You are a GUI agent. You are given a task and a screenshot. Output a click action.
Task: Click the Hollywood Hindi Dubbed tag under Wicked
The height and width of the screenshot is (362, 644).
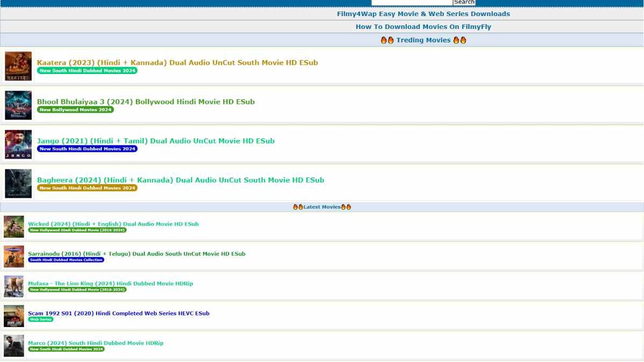pos(77,230)
